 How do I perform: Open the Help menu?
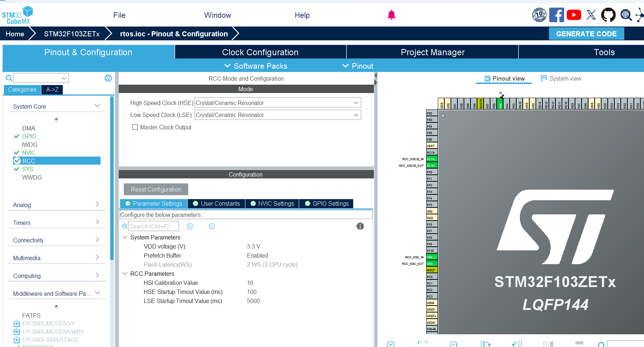302,15
